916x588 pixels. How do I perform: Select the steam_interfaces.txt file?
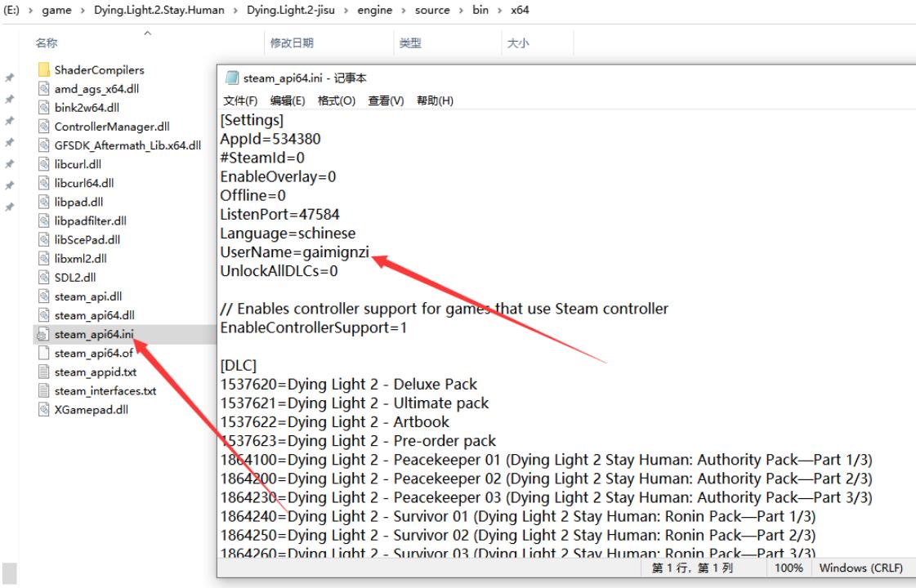[x=105, y=390]
